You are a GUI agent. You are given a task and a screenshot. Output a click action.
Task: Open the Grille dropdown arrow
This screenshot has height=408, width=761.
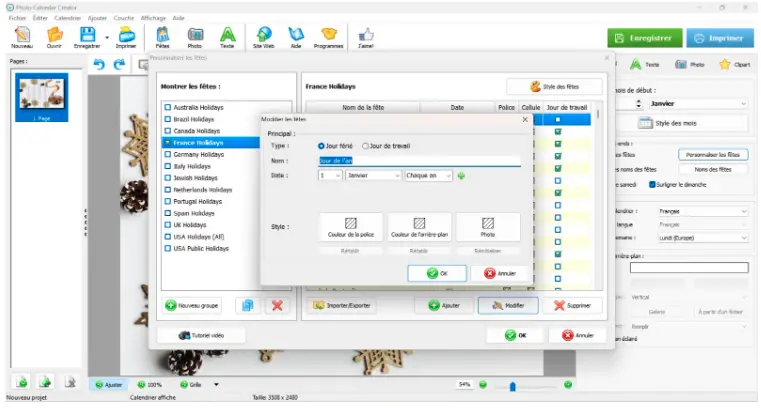click(216, 385)
